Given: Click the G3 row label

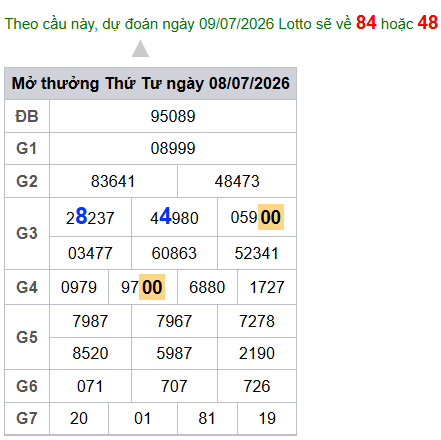Looking at the screenshot, I should (27, 233).
